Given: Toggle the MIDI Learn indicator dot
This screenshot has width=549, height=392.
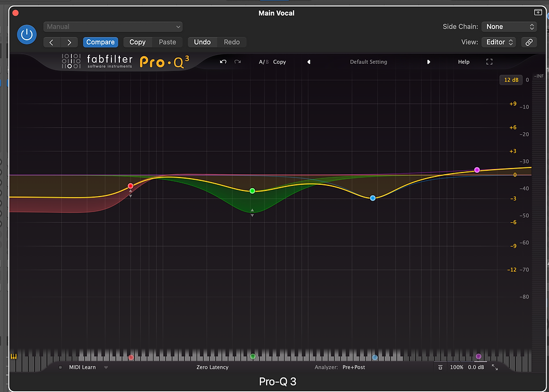Looking at the screenshot, I should (x=61, y=367).
